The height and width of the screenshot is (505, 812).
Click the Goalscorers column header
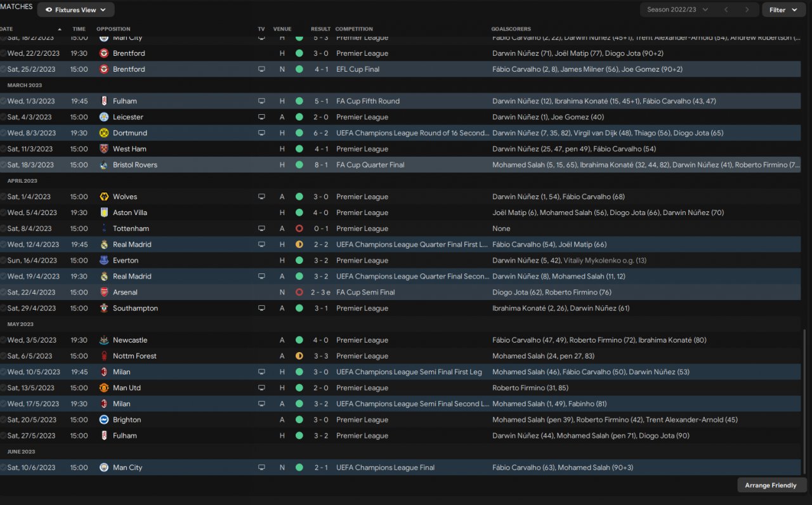[511, 29]
